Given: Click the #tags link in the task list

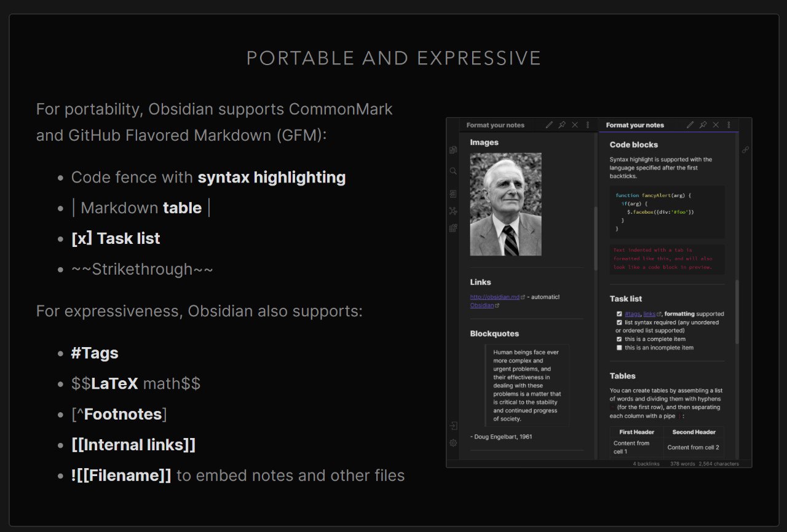Looking at the screenshot, I should (x=633, y=314).
